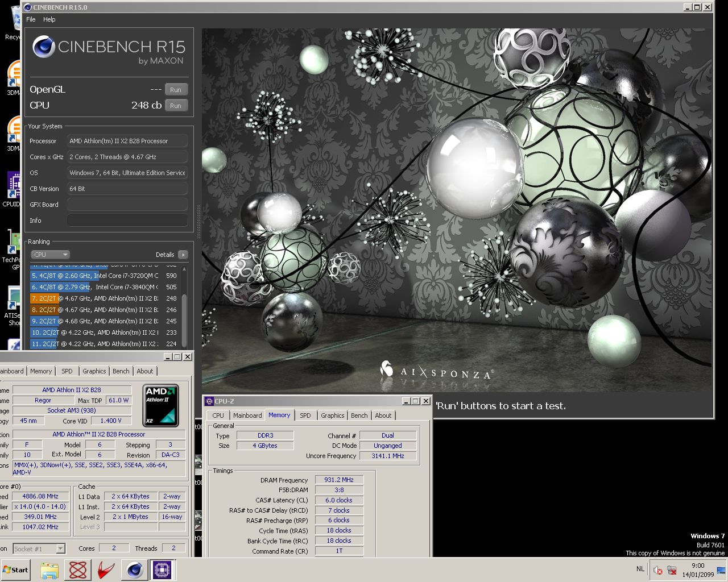Click the AMD Athlon II processor logo

coord(160,405)
